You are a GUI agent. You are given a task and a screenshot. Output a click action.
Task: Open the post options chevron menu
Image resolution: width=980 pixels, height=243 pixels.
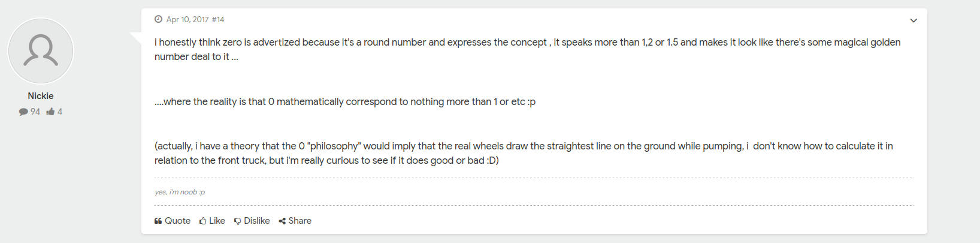(x=913, y=20)
